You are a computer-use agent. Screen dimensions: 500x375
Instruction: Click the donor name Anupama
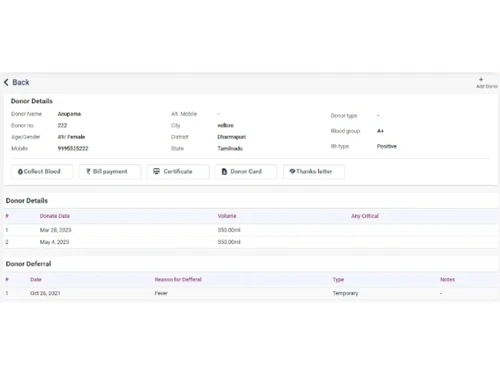click(x=69, y=114)
